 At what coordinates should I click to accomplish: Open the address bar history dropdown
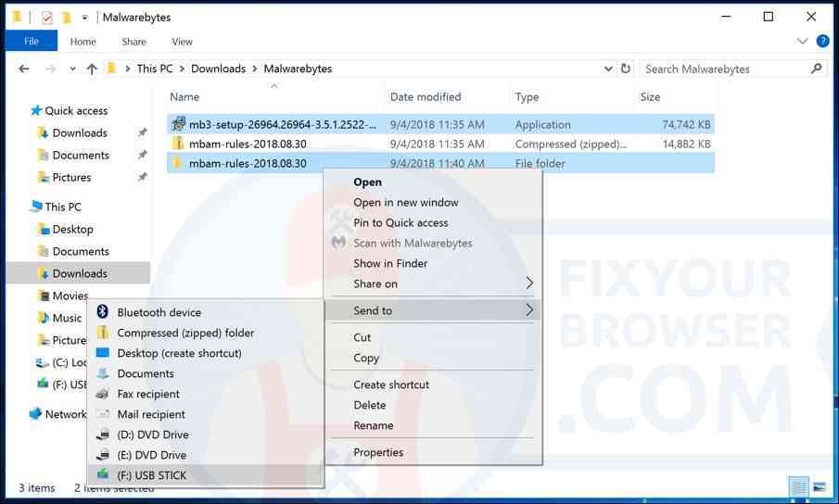coord(608,69)
